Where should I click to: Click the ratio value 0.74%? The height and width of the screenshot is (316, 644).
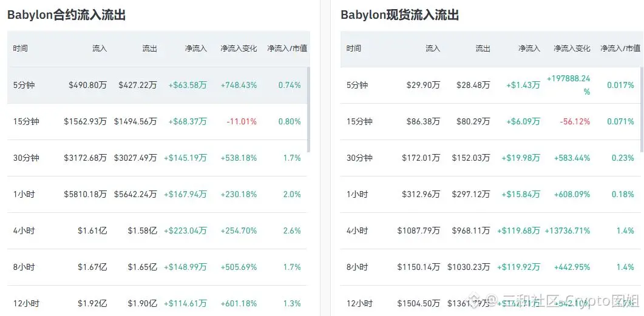click(x=290, y=86)
